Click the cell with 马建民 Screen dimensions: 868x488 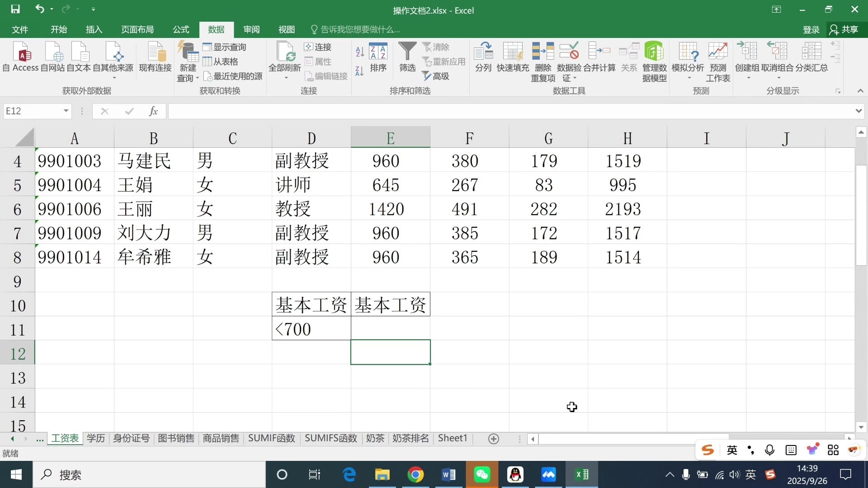pos(154,161)
